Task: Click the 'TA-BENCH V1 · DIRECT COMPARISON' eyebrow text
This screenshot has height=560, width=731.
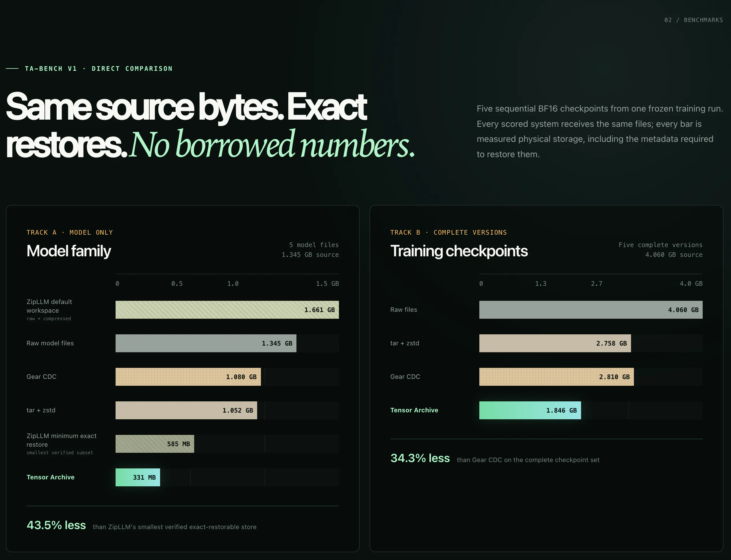Action: [x=99, y=69]
